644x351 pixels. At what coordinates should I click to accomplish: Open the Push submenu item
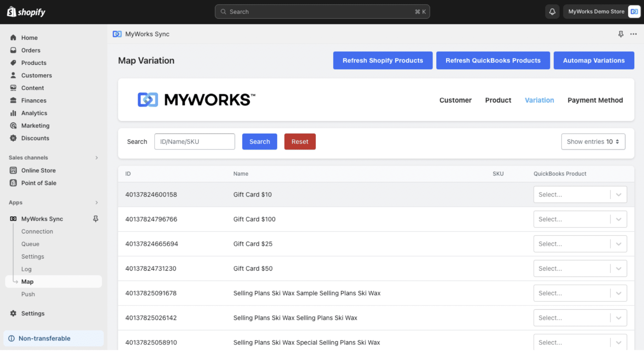click(28, 294)
